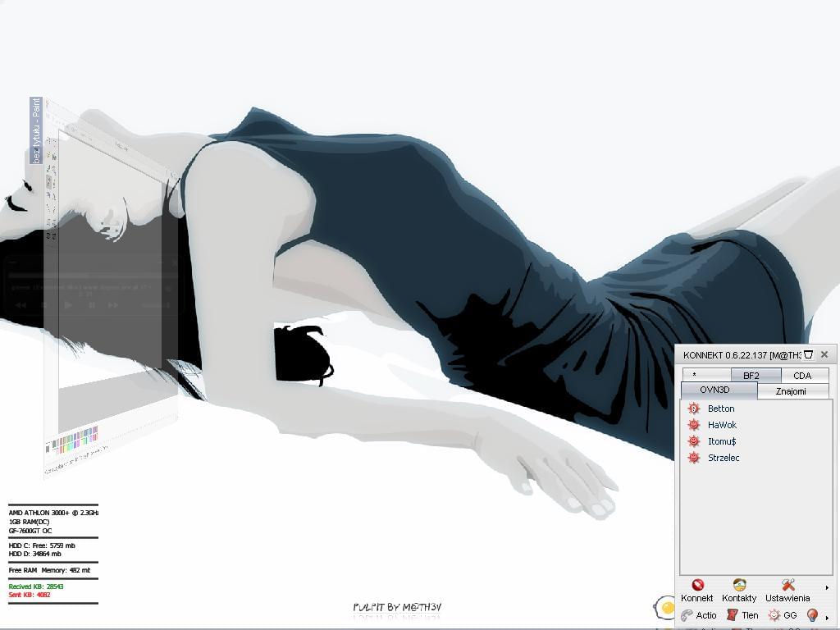Click the 'GF-7600GT OC' info line

(x=30, y=531)
